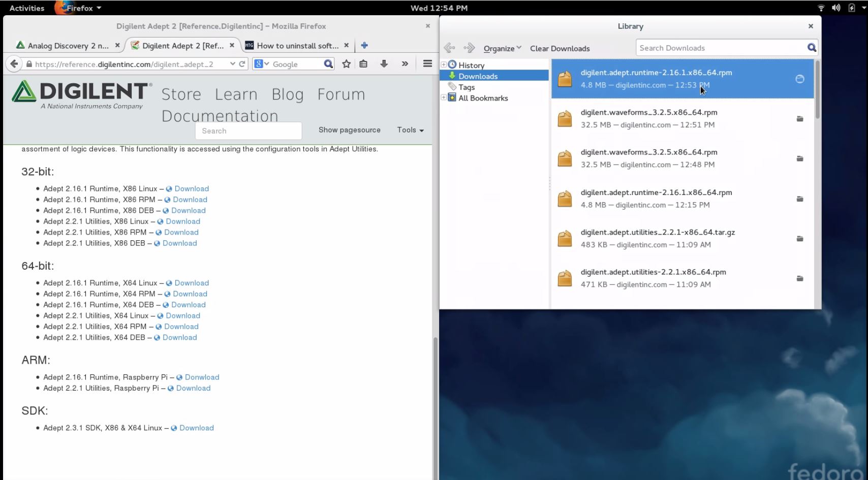Bookmark this page with star icon
The image size is (868, 480).
(x=346, y=64)
